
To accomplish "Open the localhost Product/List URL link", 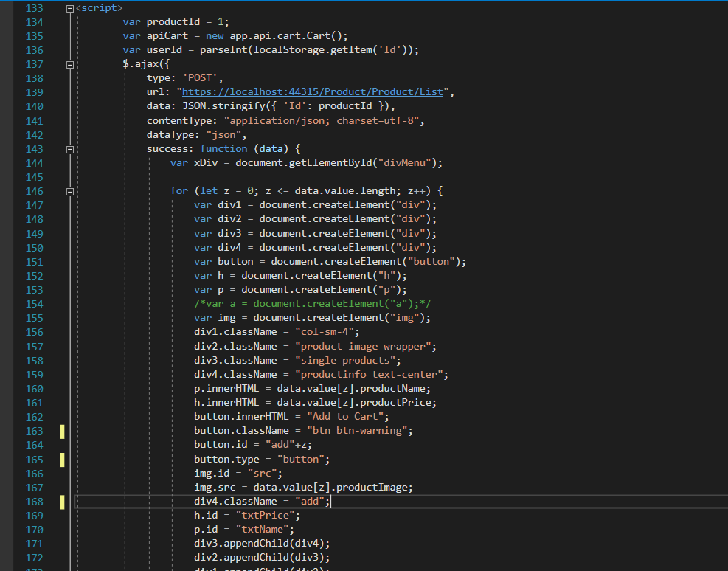I will click(313, 92).
